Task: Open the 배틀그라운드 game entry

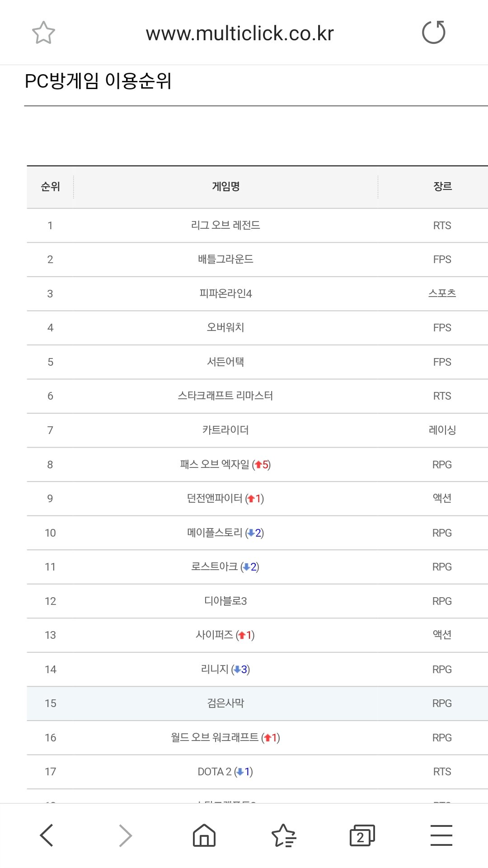Action: coord(225,259)
